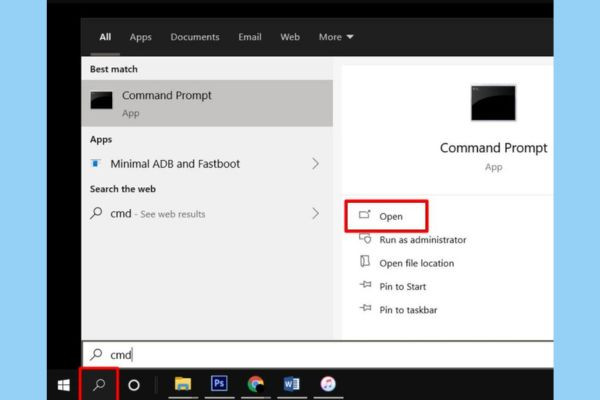Image resolution: width=600 pixels, height=400 pixels.
Task: Select the Command Prompt best match
Action: coord(207,103)
